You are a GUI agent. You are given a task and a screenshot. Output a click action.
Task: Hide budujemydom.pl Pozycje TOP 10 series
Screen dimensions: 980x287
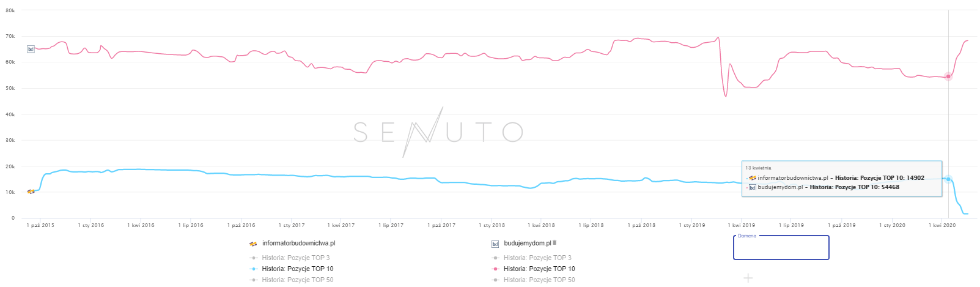(539, 269)
